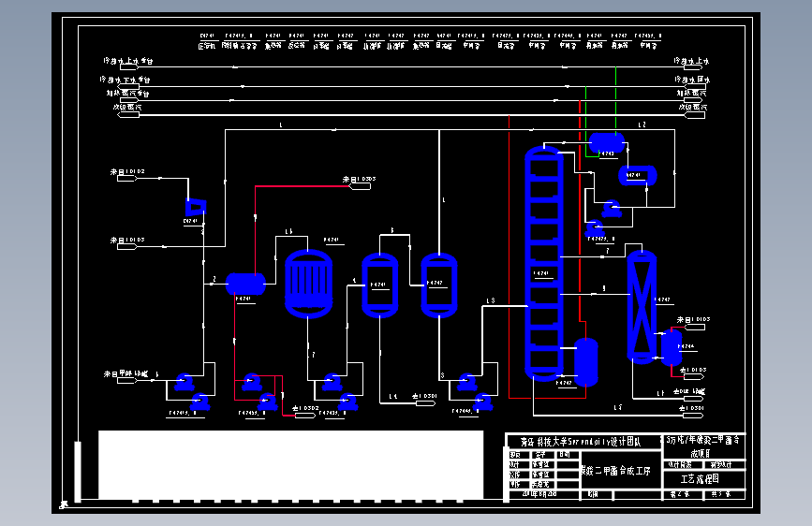Select the stream number 8 between the two vessels
This screenshot has width=812, height=526.
tap(392, 230)
